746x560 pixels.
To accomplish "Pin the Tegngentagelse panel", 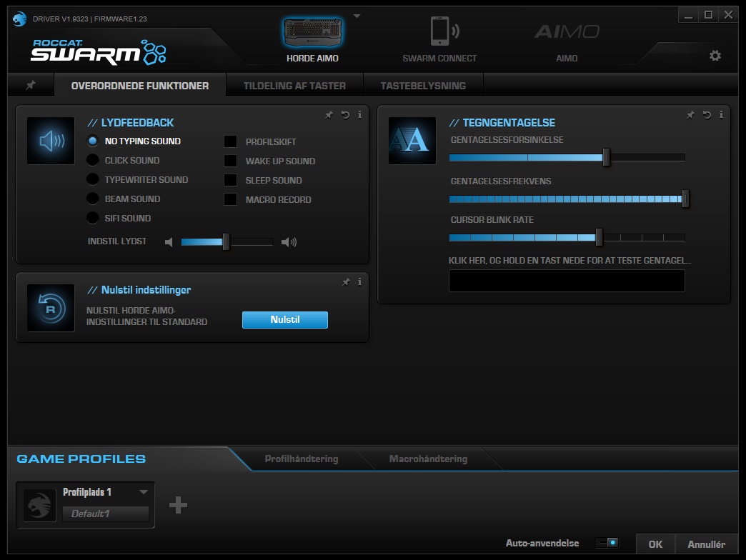I will (690, 115).
